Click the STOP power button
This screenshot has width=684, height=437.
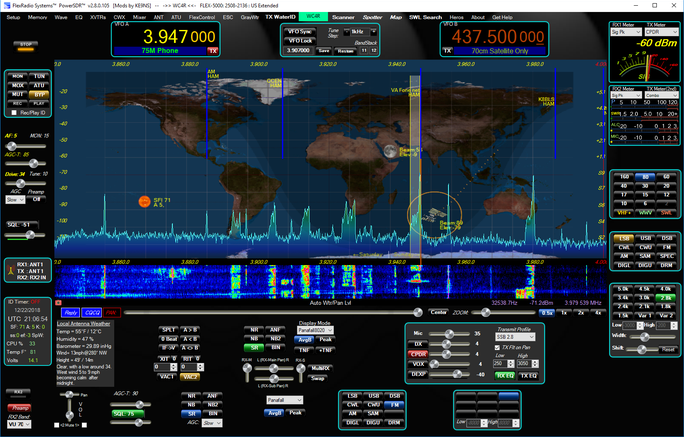(x=26, y=45)
